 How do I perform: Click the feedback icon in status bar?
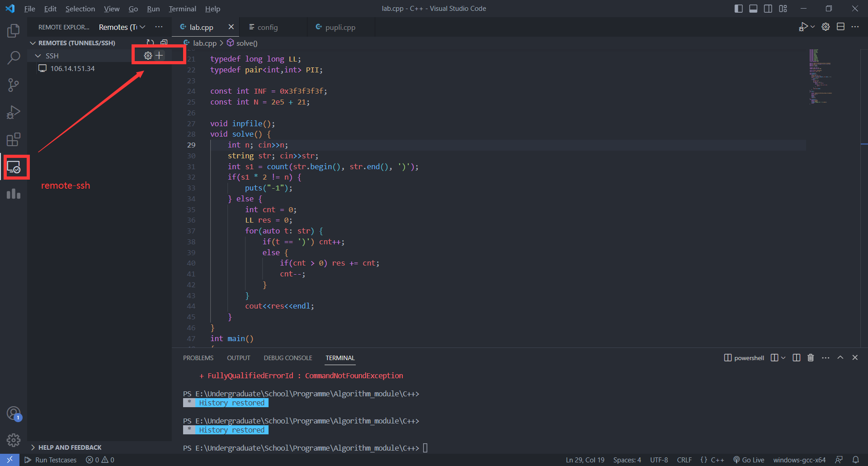tap(839, 460)
